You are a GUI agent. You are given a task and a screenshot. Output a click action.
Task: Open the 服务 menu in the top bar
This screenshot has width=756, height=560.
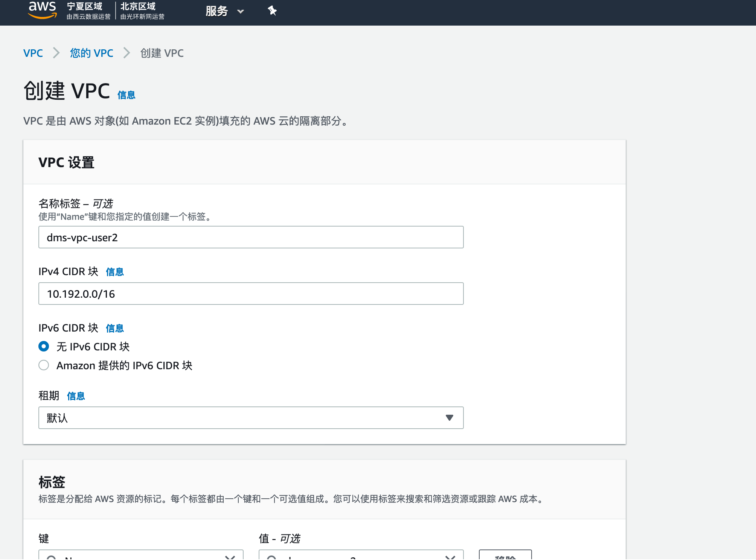pyautogui.click(x=217, y=12)
